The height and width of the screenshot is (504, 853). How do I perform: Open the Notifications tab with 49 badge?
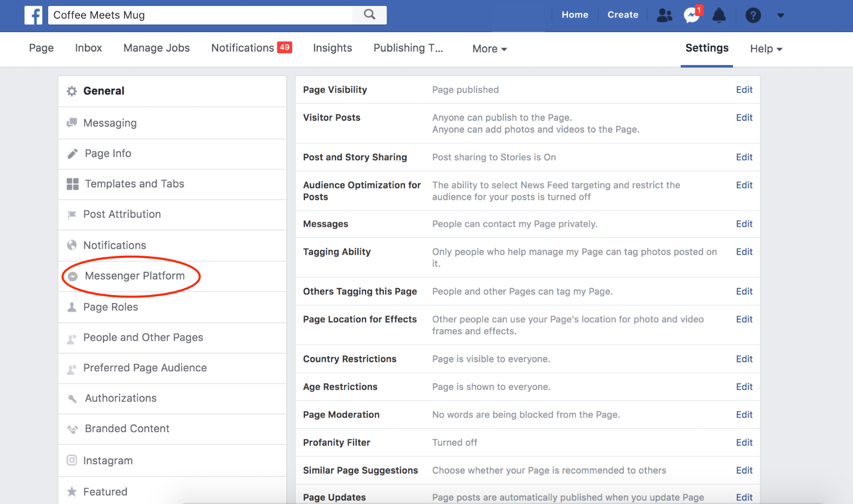click(252, 48)
